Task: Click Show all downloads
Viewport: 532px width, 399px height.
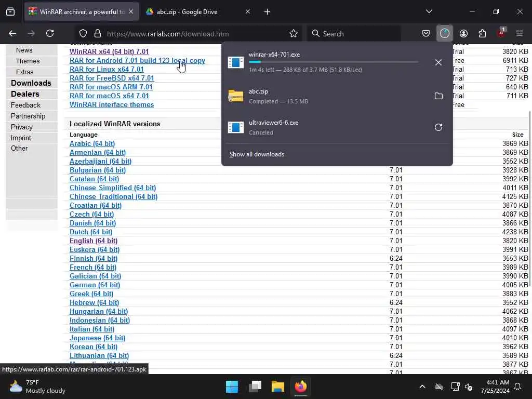Action: (x=257, y=154)
